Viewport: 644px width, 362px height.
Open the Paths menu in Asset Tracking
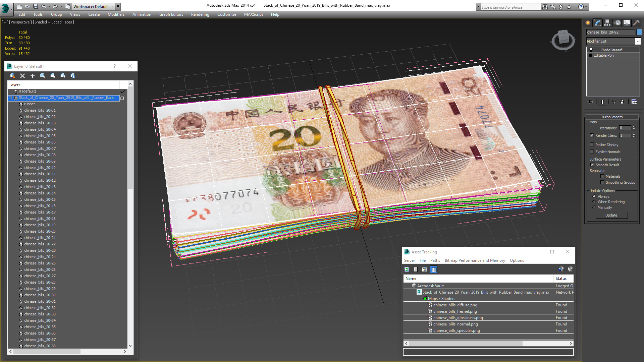pos(435,260)
